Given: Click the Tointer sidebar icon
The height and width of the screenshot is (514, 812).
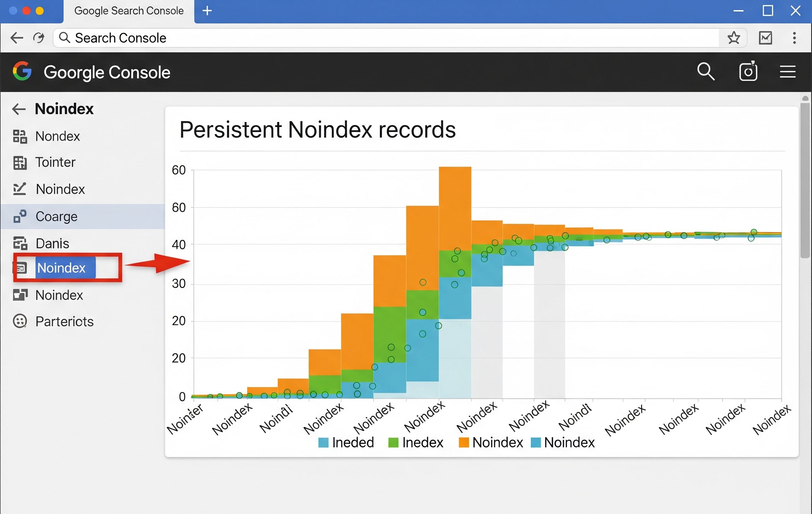Looking at the screenshot, I should tap(20, 163).
